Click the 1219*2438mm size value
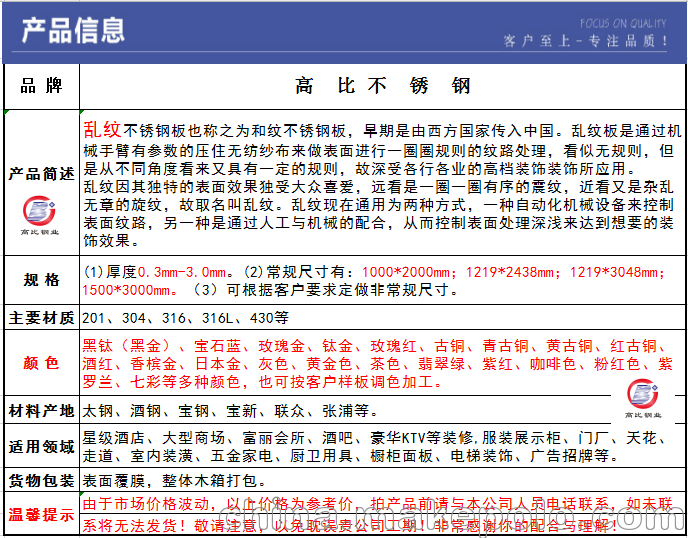Image resolution: width=688 pixels, height=538 pixels. pos(510,273)
